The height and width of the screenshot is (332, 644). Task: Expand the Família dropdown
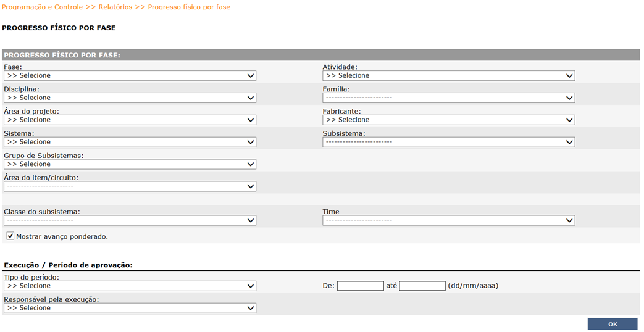tap(448, 98)
